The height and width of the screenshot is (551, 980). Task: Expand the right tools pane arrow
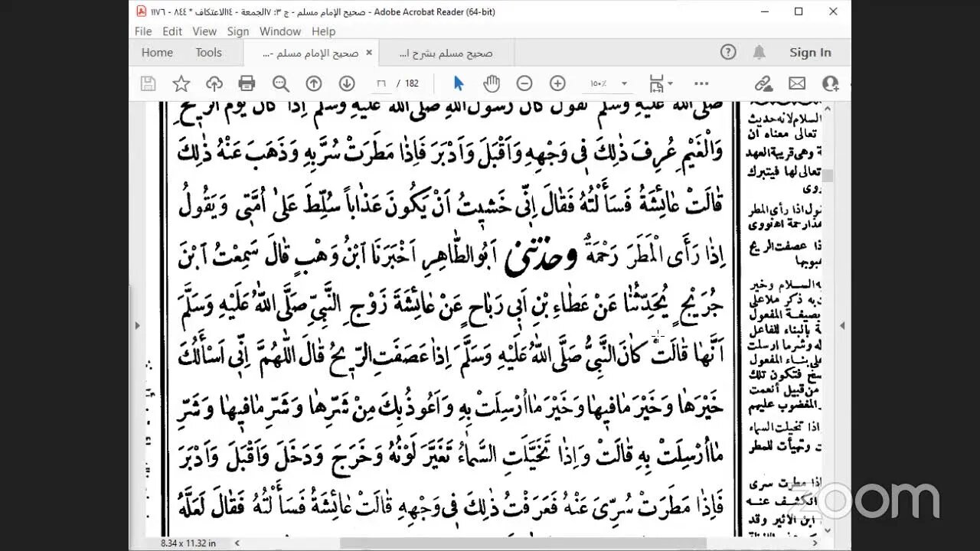[x=842, y=325]
